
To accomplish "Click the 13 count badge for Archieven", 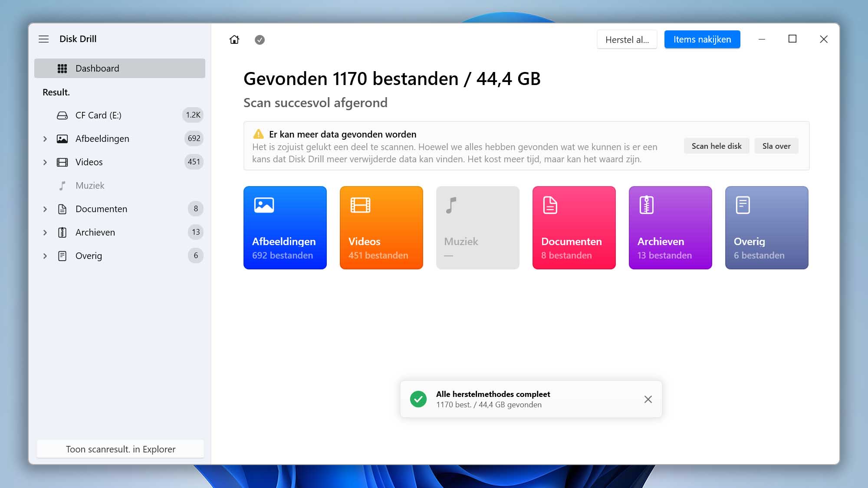I will coord(196,232).
